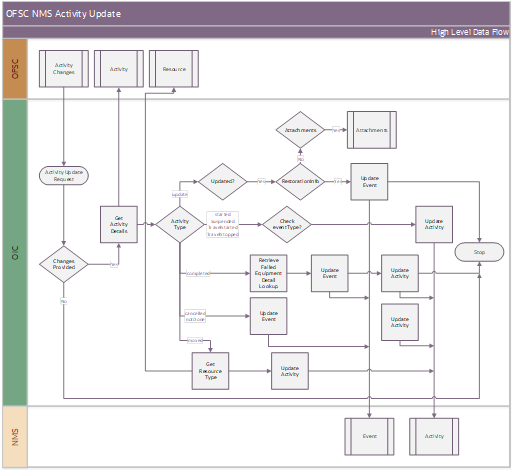Click the 'cancelled notdone' connector label
The width and height of the screenshot is (514, 470).
point(195,316)
